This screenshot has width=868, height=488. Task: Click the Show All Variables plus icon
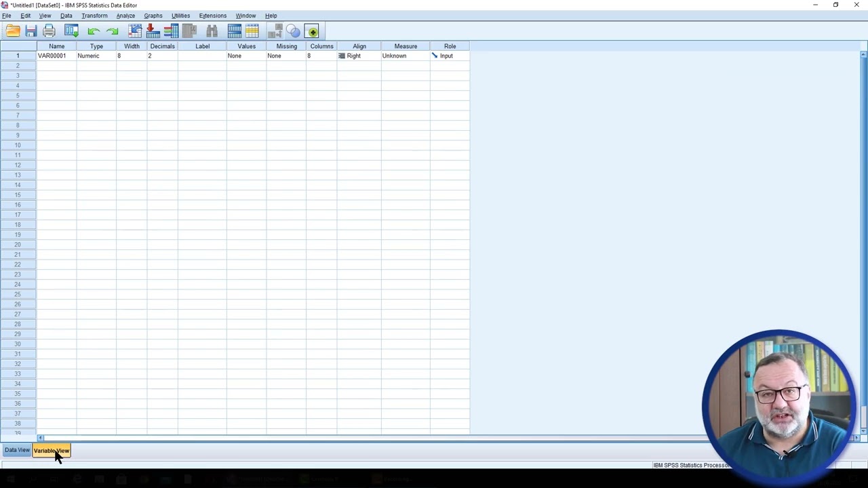(x=312, y=31)
